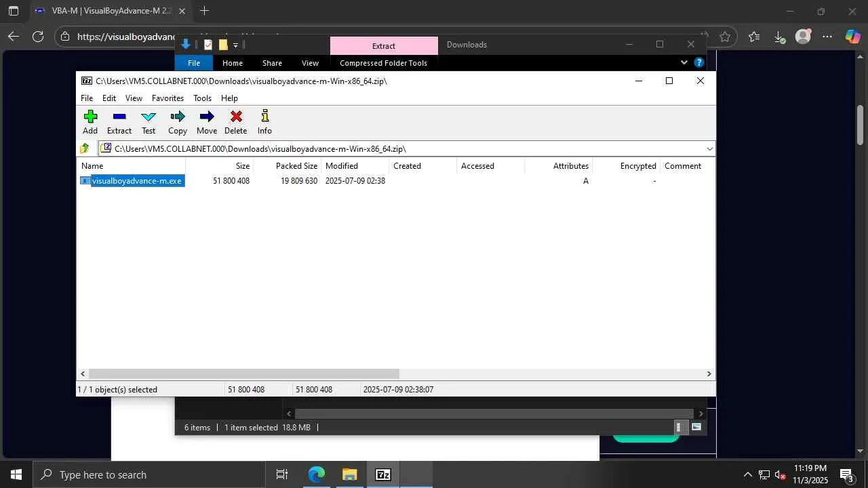
Task: Open the View menu in 7-Zip
Action: coord(134,98)
